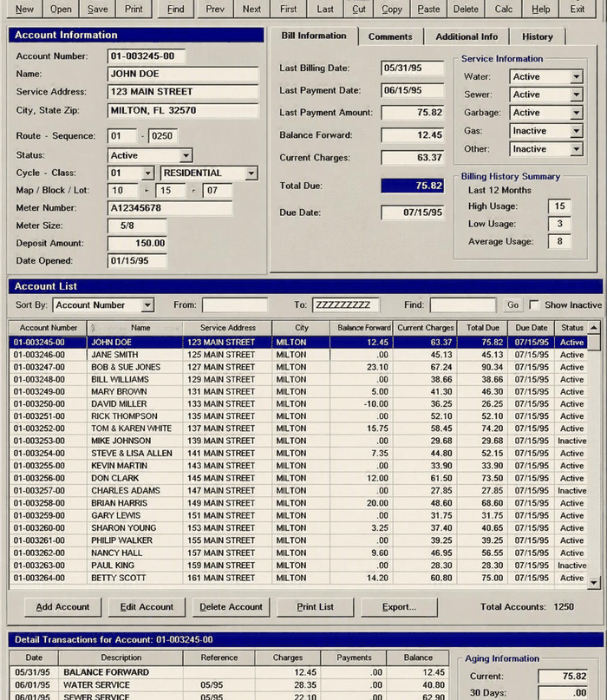
Task: Click the account list scroll up arrow
Action: click(x=594, y=328)
